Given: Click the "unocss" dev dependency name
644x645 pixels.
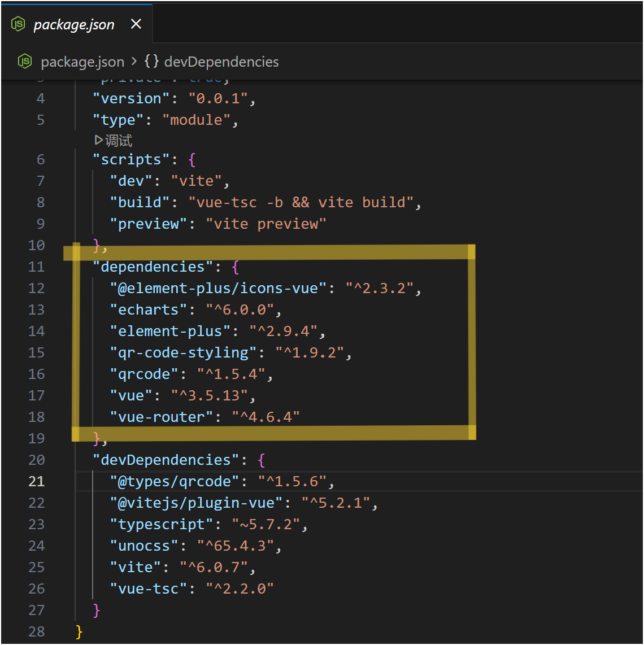Looking at the screenshot, I should pyautogui.click(x=144, y=546).
